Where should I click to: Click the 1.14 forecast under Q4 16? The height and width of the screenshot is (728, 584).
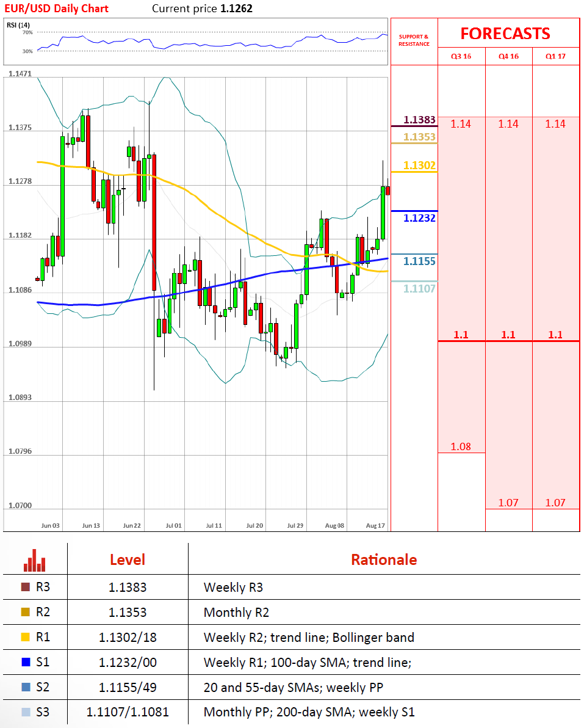click(x=508, y=124)
